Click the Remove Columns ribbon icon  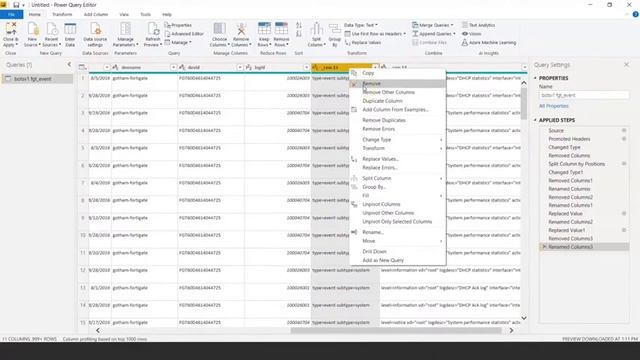(241, 29)
